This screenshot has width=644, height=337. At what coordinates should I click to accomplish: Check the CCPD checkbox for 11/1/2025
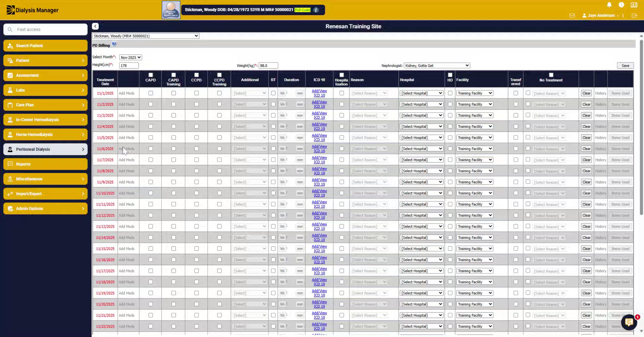tap(196, 93)
